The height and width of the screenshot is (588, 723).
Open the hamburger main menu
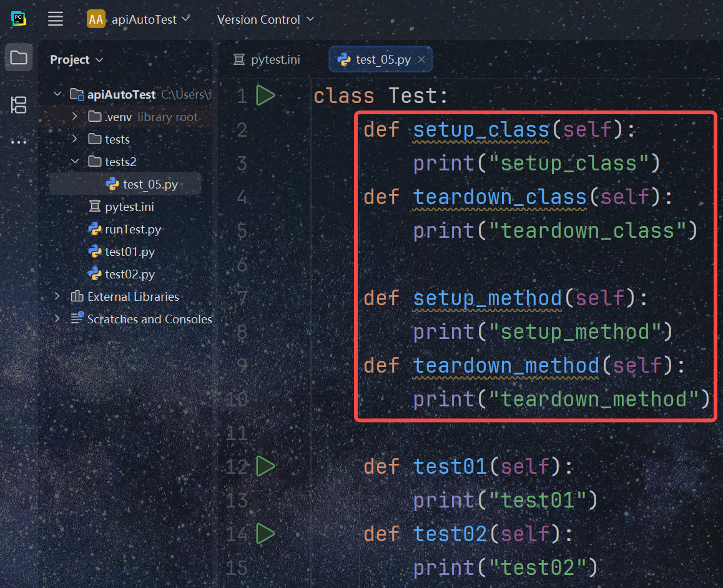tap(56, 19)
